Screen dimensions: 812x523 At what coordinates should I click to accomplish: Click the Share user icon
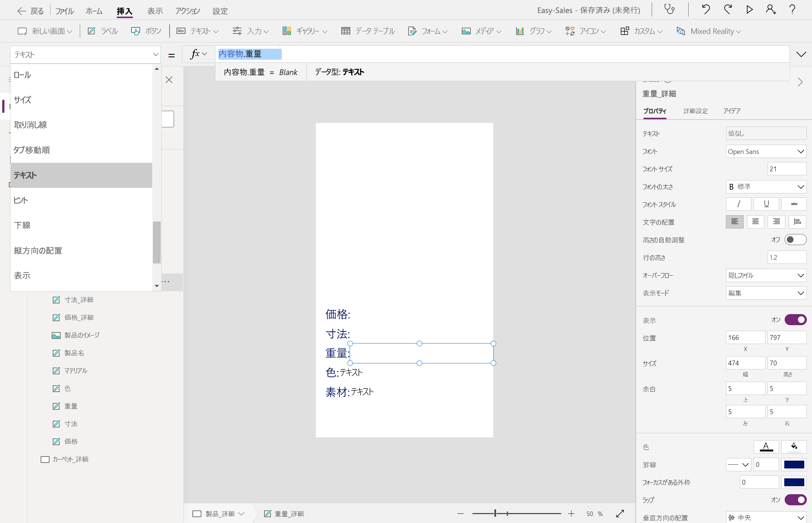pos(771,10)
